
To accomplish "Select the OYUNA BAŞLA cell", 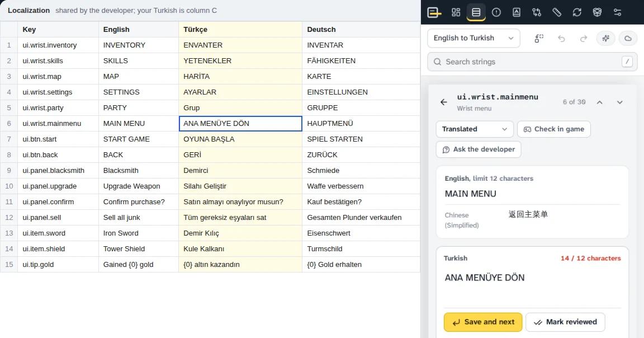I will [240, 139].
